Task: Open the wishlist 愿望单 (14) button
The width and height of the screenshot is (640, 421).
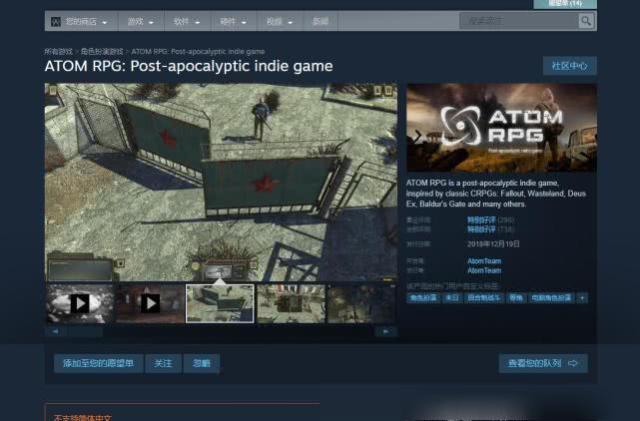Action: click(x=565, y=4)
